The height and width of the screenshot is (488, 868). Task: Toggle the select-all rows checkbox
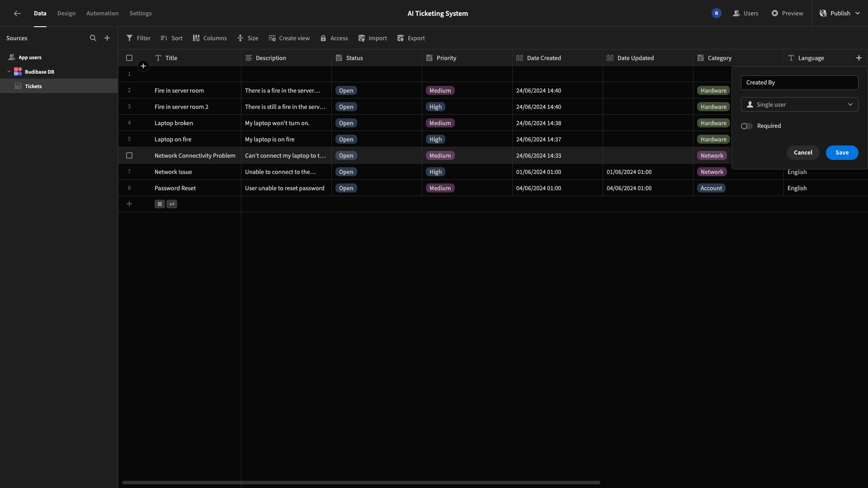point(129,58)
